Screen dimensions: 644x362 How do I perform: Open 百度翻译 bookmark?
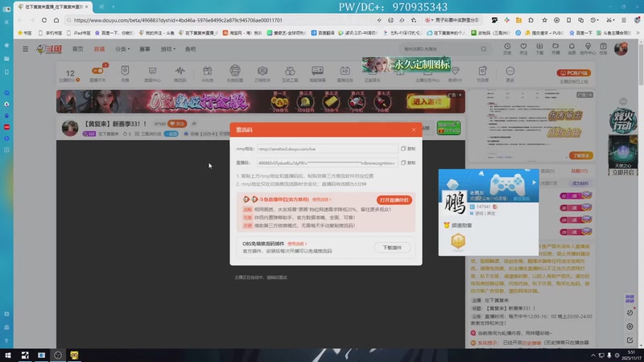click(323, 33)
